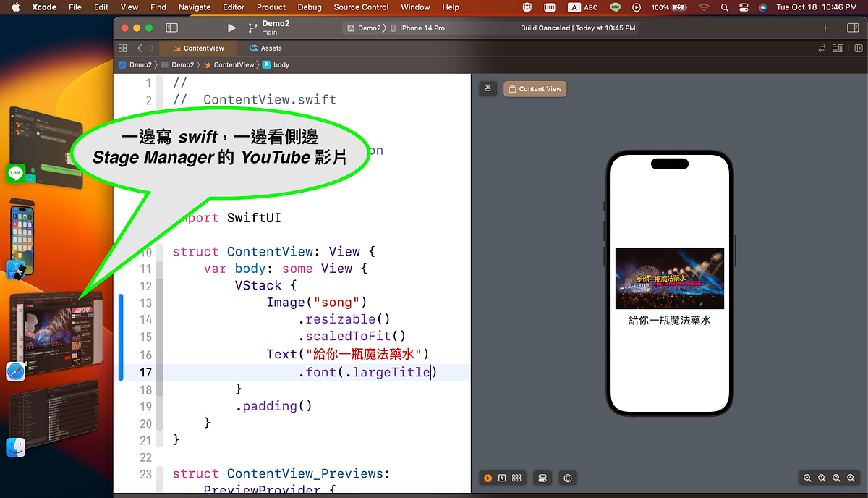Zoom in on the canvas preview

851,478
